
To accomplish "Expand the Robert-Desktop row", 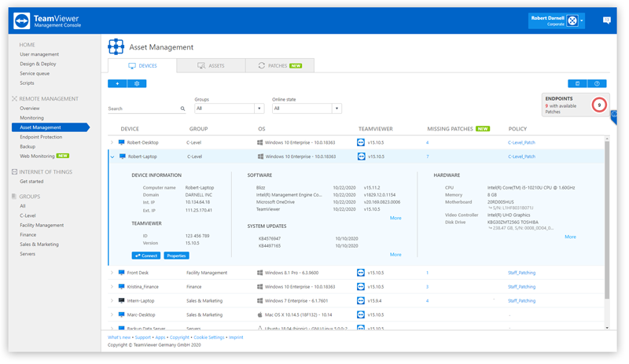I will tap(112, 142).
